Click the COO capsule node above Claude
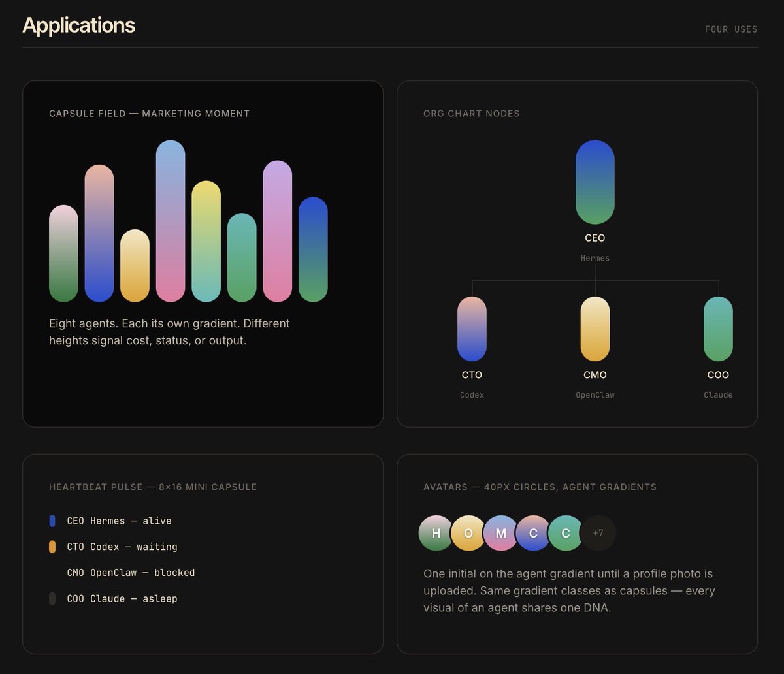 (718, 329)
